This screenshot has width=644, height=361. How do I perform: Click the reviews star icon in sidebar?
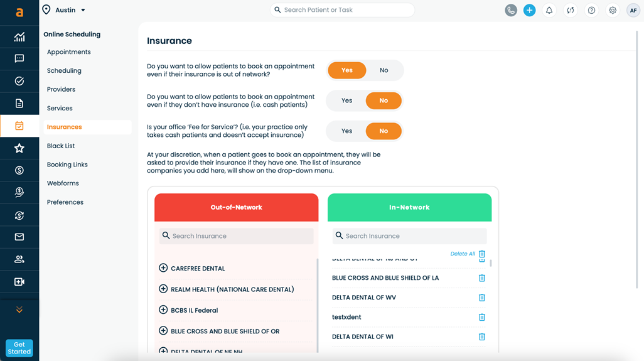pyautogui.click(x=19, y=148)
